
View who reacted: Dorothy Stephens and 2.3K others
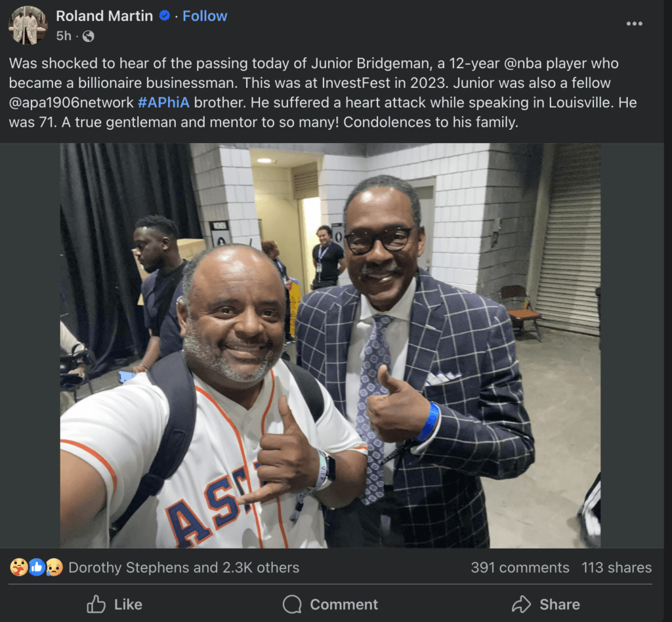tap(184, 568)
